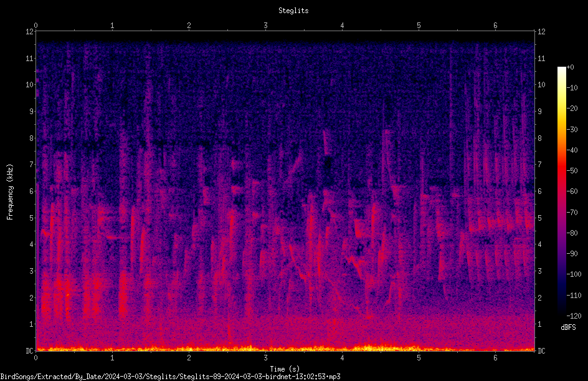Click the Frequency (kHz) axis label
Viewport: 588px width, 381px height.
tap(10, 192)
